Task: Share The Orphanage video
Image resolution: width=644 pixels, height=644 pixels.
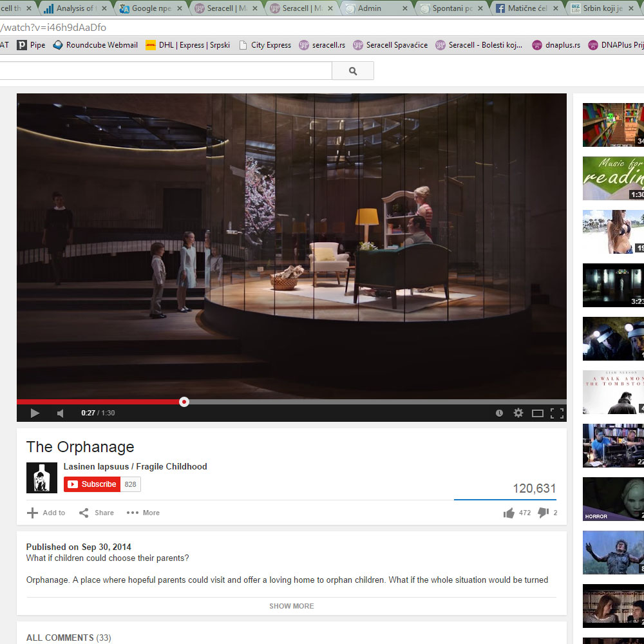Action: pos(97,513)
